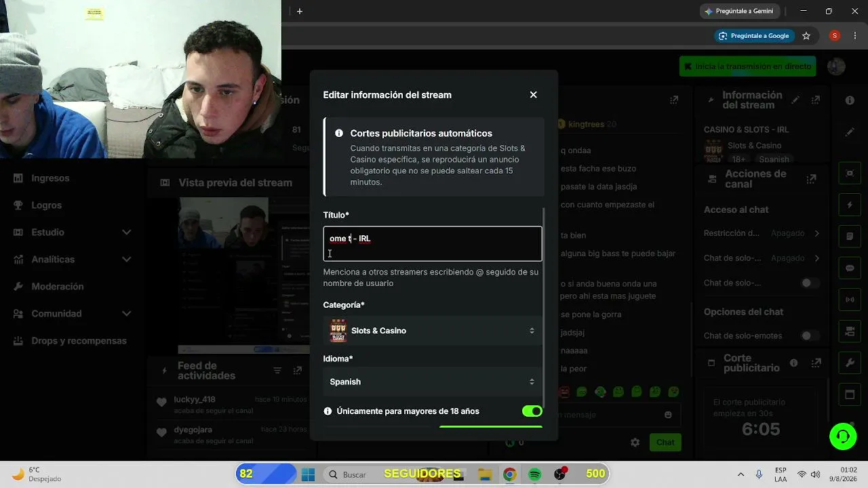868x488 pixels.
Task: Open Ingresos in the sidebar
Action: [x=50, y=178]
